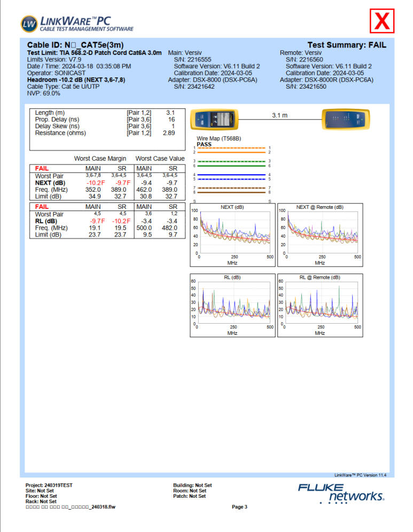Screen dimensions: 413x532
Task: Open the RL (dB) graph
Action: pos(232,305)
